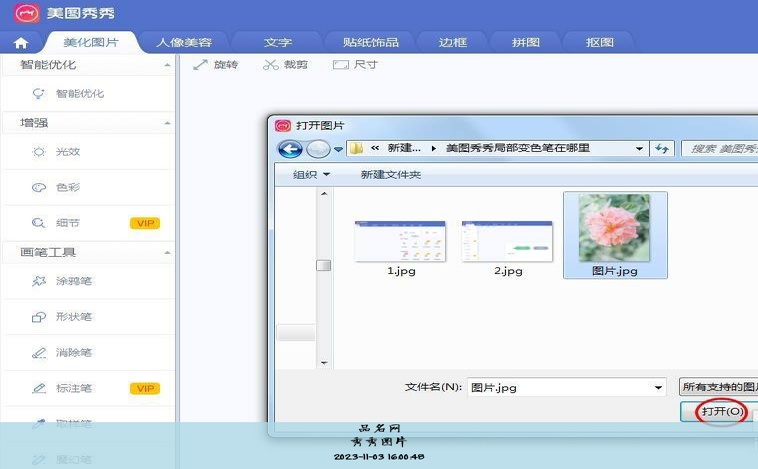Click the forward arrow in the dialog

coord(318,149)
